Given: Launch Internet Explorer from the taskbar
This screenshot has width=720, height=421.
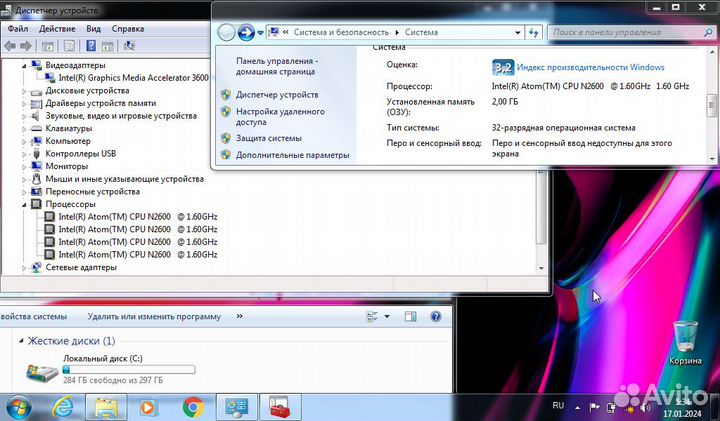Looking at the screenshot, I should 62,407.
